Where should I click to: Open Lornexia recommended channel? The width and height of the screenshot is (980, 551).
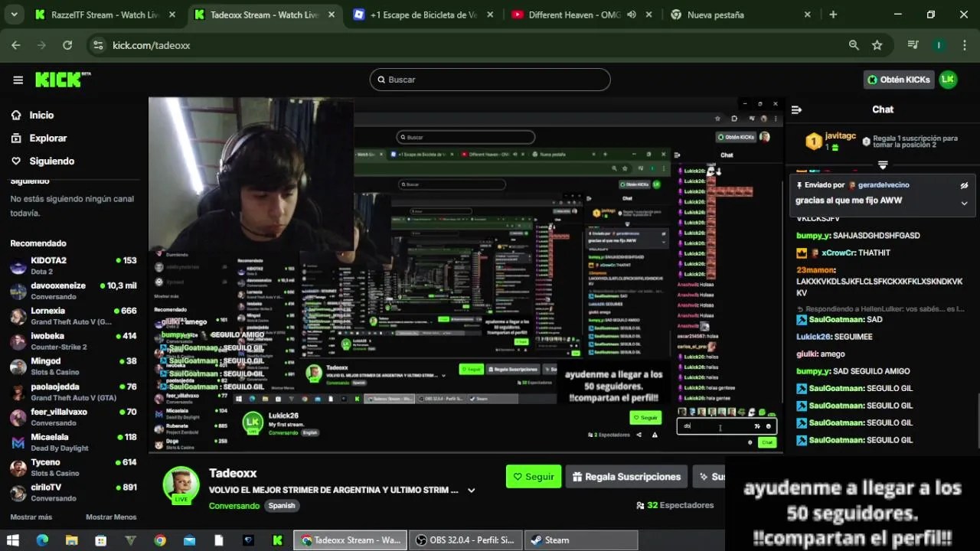(73, 316)
